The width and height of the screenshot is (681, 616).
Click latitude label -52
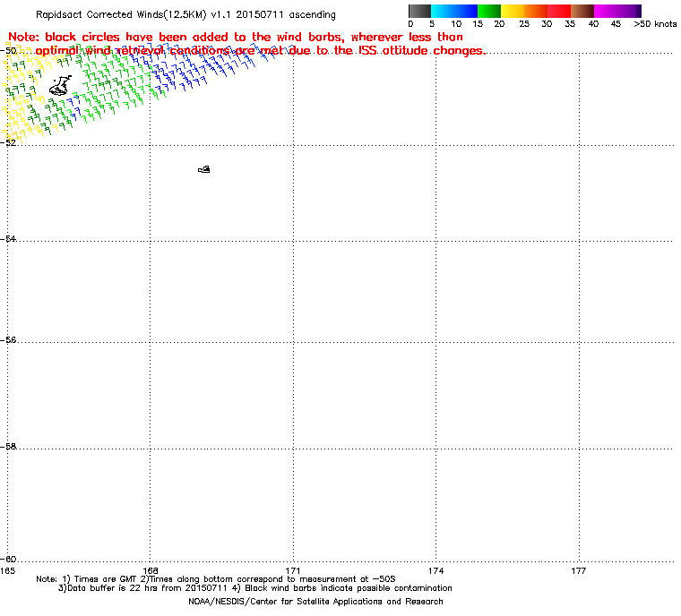(x=8, y=142)
